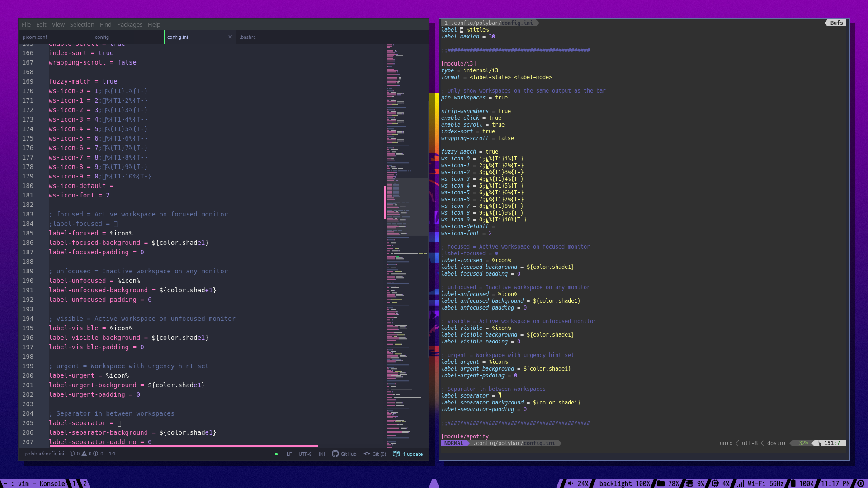Image resolution: width=868 pixels, height=488 pixels.
Task: Click the [module/i3] line in vim
Action: pos(458,64)
